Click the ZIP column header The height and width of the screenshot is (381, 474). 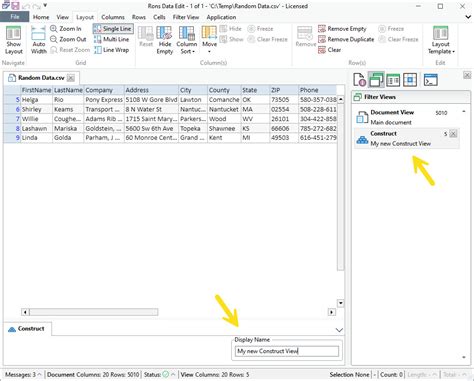pyautogui.click(x=284, y=90)
